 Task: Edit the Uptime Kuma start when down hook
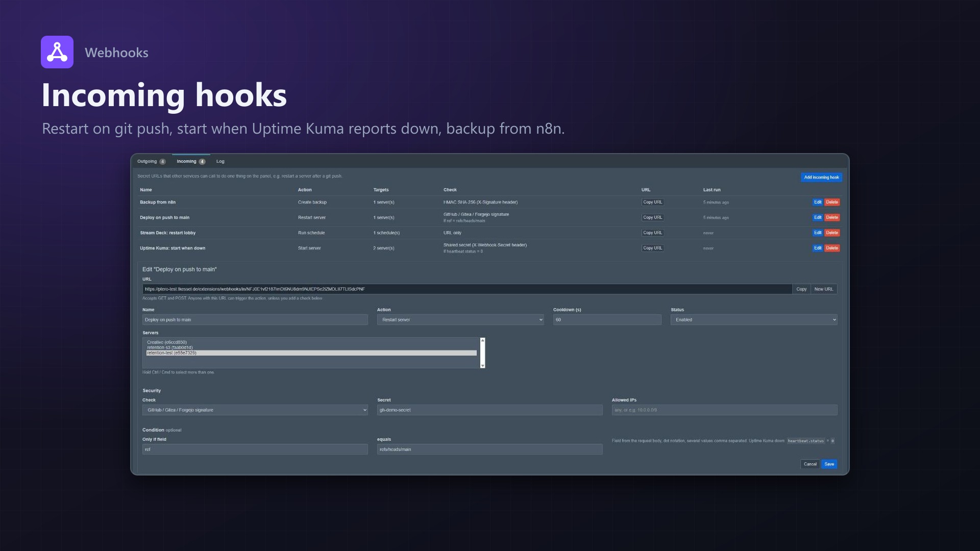(x=818, y=248)
